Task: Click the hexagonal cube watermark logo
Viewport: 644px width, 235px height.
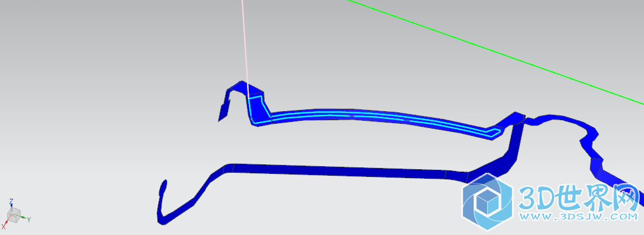Action: 487,201
